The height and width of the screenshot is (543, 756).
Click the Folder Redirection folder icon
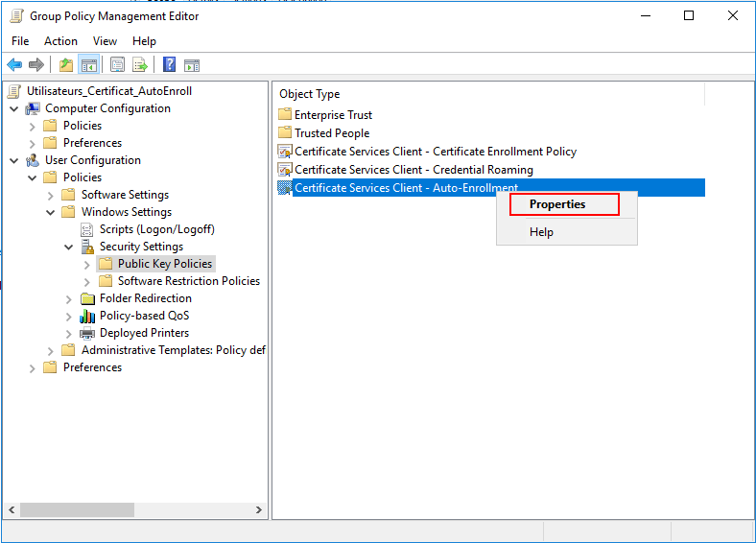87,298
